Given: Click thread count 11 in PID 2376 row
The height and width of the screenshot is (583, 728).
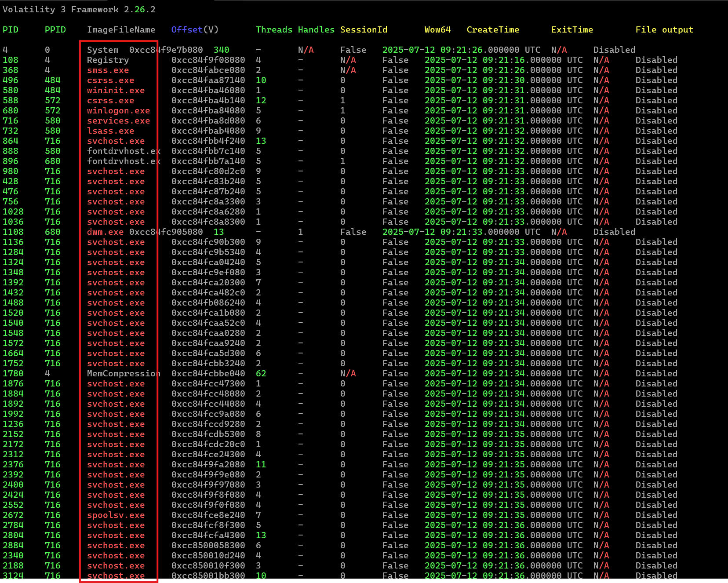Looking at the screenshot, I should 261,464.
